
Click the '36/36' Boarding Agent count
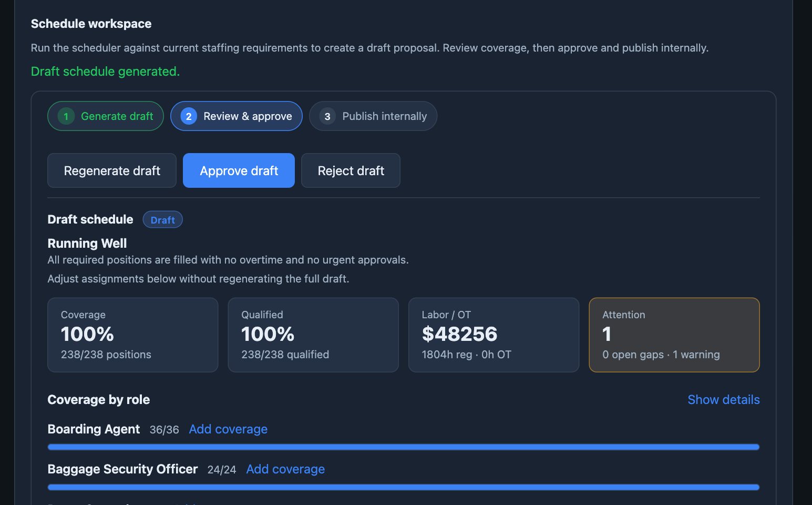point(164,430)
